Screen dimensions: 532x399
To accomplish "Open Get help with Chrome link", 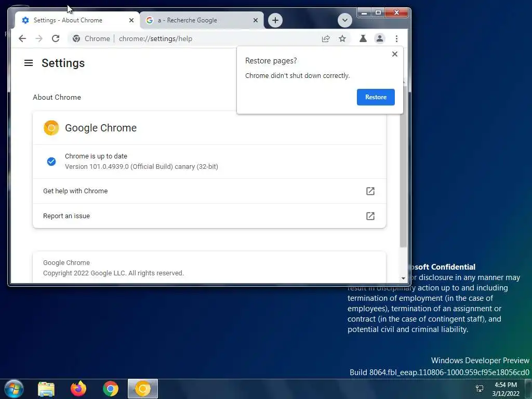I will point(209,191).
